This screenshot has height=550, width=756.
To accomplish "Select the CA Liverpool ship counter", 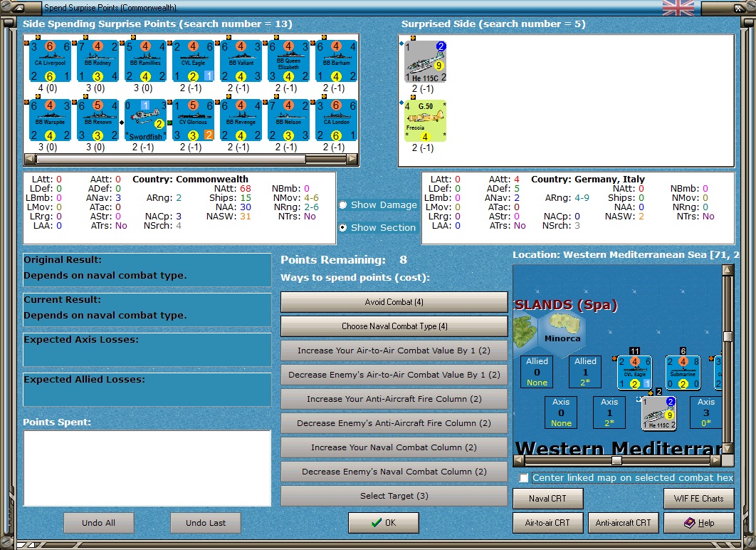I will (x=50, y=61).
